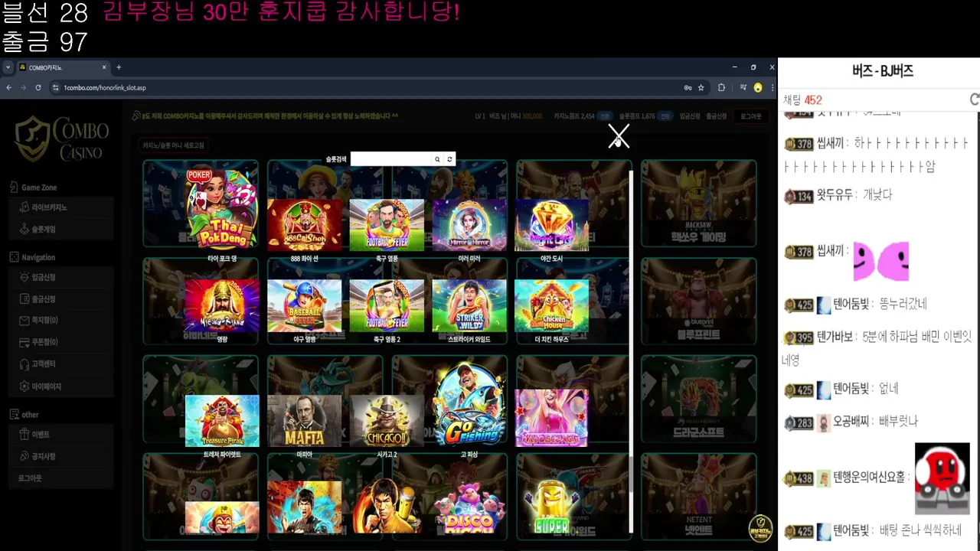Open the 888 Cai Shen slot game
This screenshot has height=551, width=980.
(304, 225)
